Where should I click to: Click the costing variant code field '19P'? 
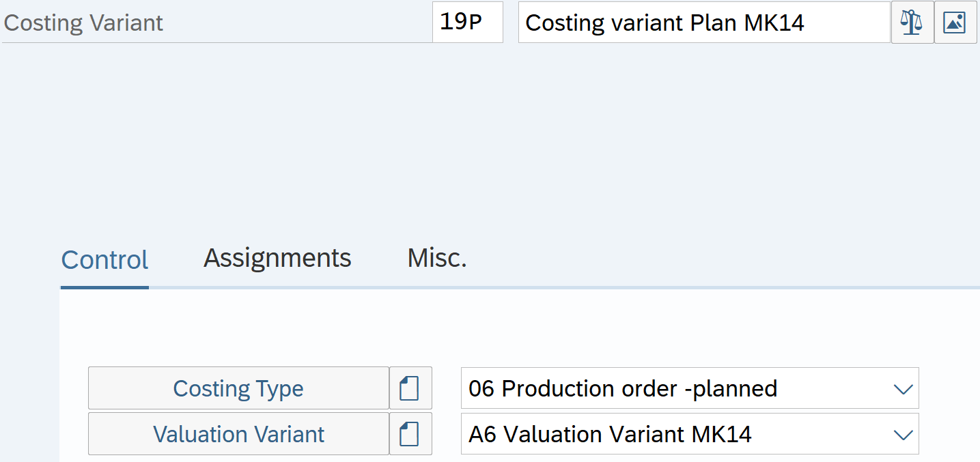click(467, 23)
